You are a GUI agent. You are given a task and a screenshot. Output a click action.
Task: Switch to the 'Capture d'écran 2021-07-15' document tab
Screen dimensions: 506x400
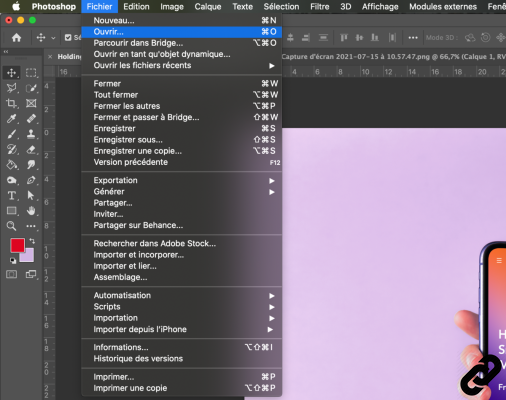tap(393, 57)
